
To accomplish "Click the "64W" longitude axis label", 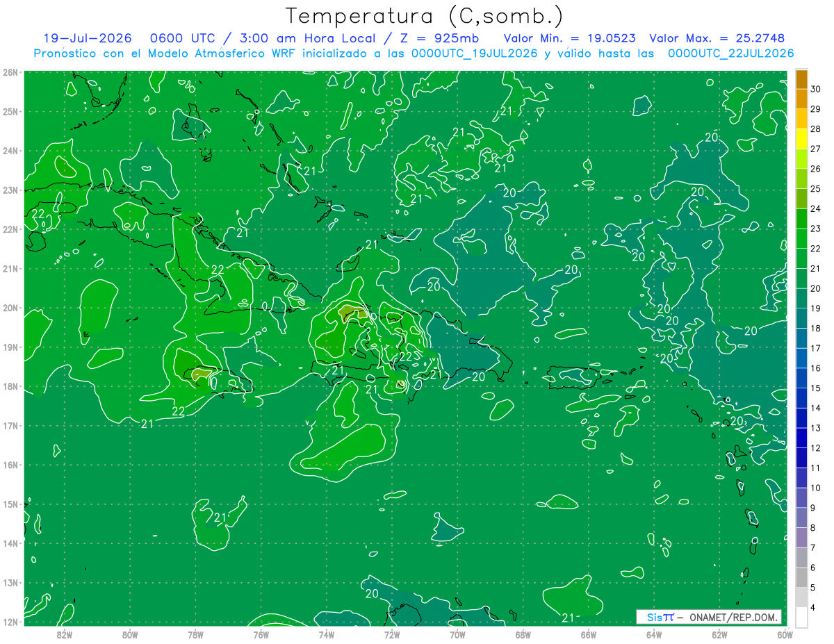I will point(654,634).
